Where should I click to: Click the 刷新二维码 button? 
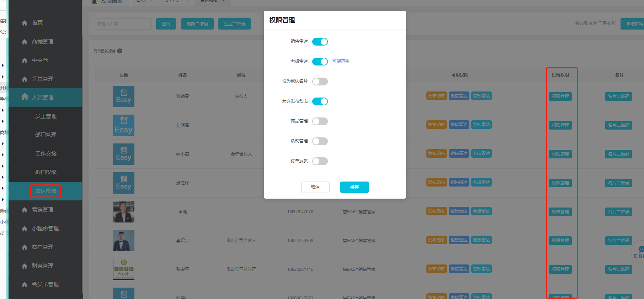coord(197,24)
